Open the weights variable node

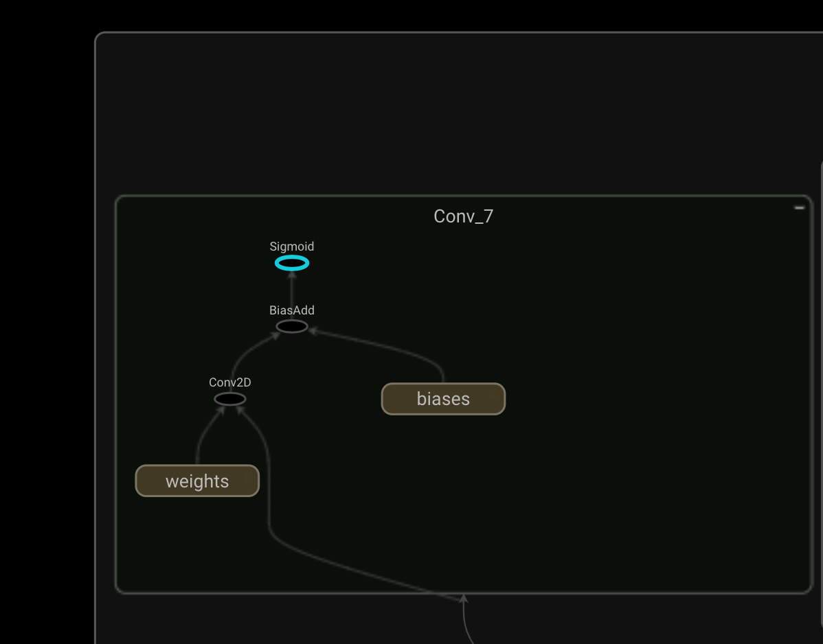197,481
